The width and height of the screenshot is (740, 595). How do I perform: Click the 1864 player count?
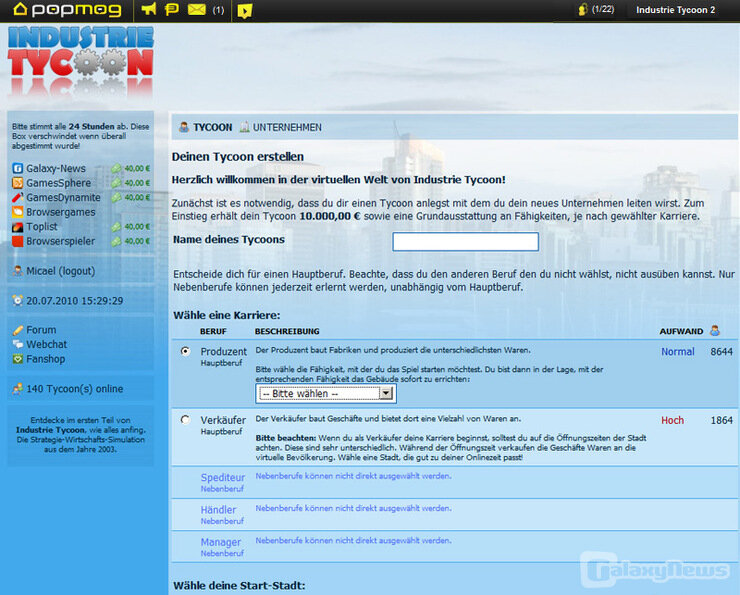722,420
